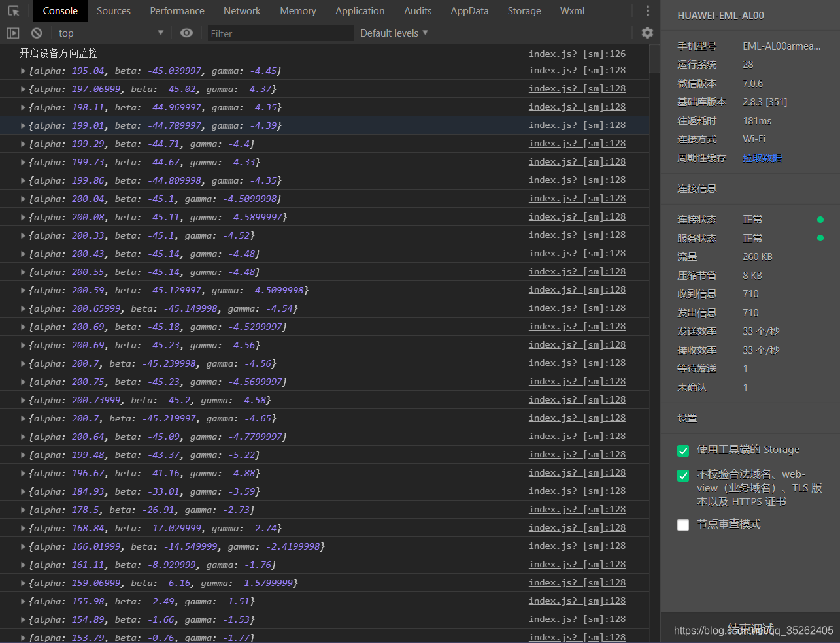Click the 连接状态 green status dot

(x=820, y=220)
